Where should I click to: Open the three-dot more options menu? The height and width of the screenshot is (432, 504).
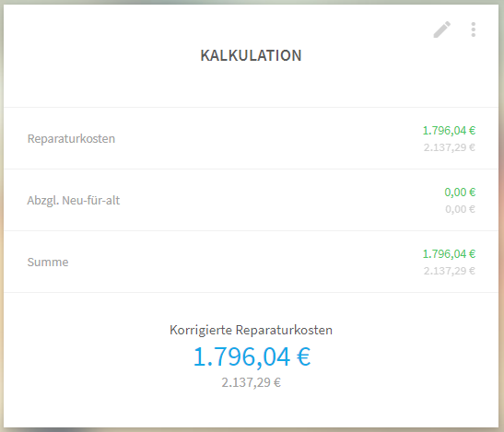click(x=474, y=29)
